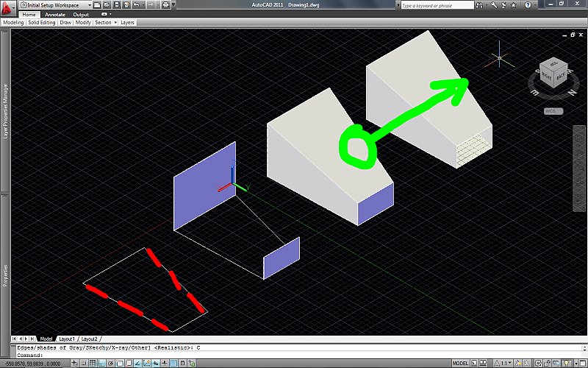588x368 pixels.
Task: Toggle Polar Tracking in status bar
Action: [111, 363]
